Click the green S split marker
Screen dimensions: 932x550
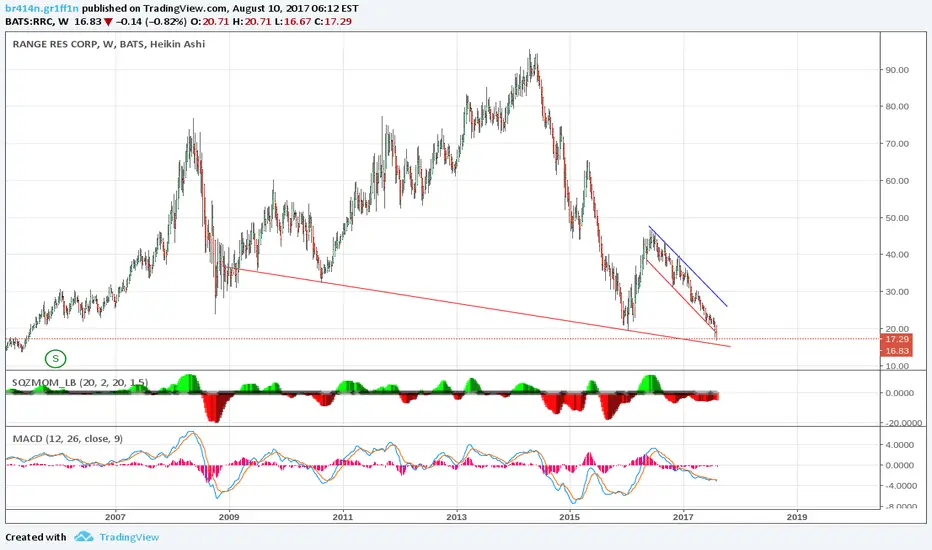click(55, 359)
